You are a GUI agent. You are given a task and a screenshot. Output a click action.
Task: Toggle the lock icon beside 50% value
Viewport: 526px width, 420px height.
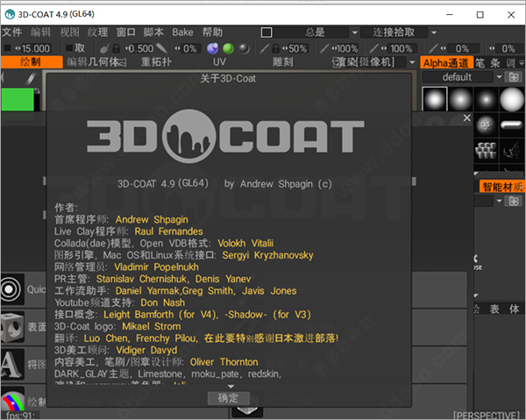pos(276,48)
